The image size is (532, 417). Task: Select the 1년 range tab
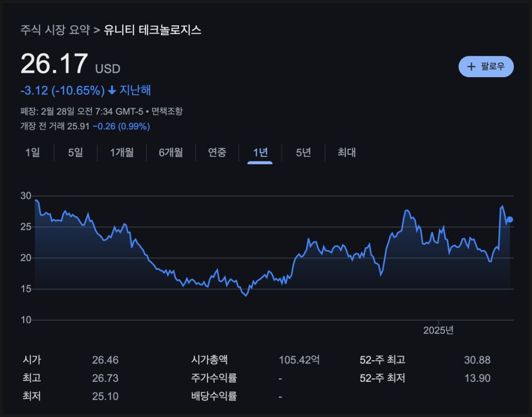260,153
